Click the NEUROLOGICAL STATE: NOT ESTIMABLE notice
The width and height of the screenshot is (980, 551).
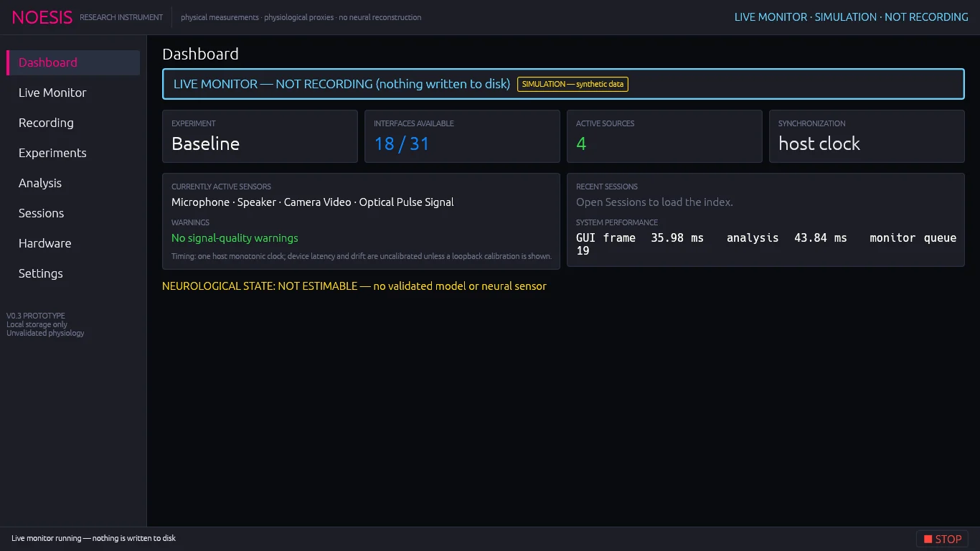click(x=354, y=286)
